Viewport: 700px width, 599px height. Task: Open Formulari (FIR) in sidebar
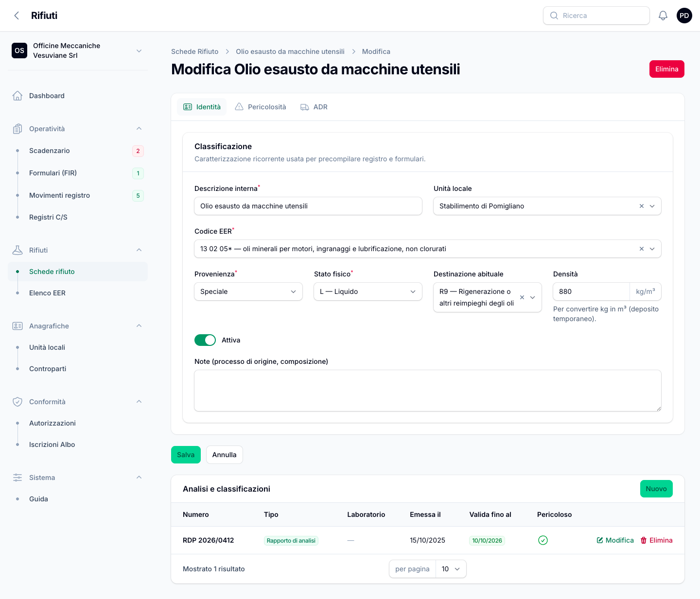[x=78, y=173]
